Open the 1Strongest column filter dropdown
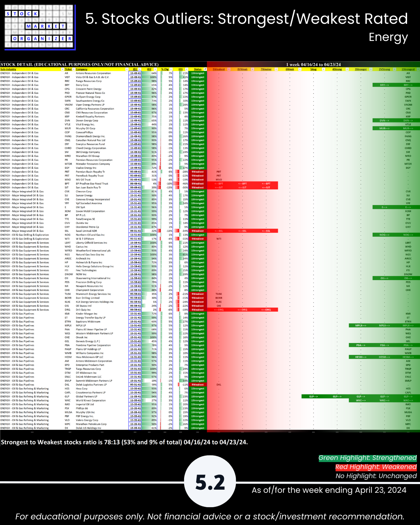 (418, 69)
